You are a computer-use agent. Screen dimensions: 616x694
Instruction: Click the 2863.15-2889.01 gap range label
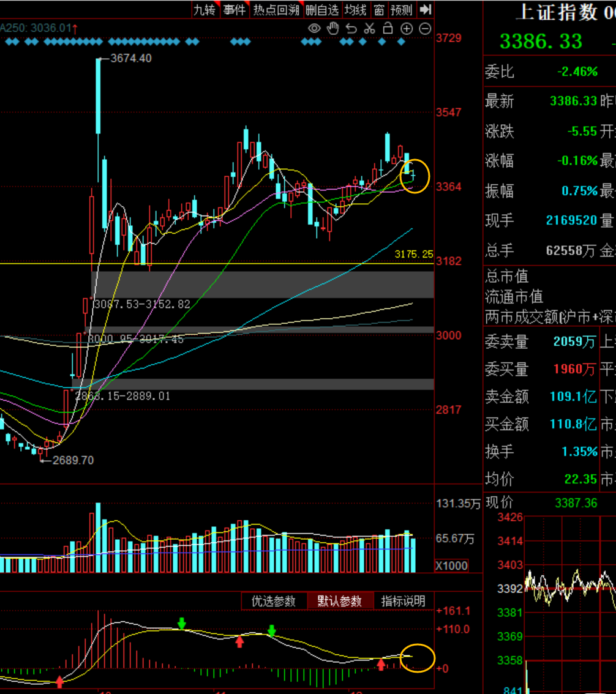[x=122, y=396]
